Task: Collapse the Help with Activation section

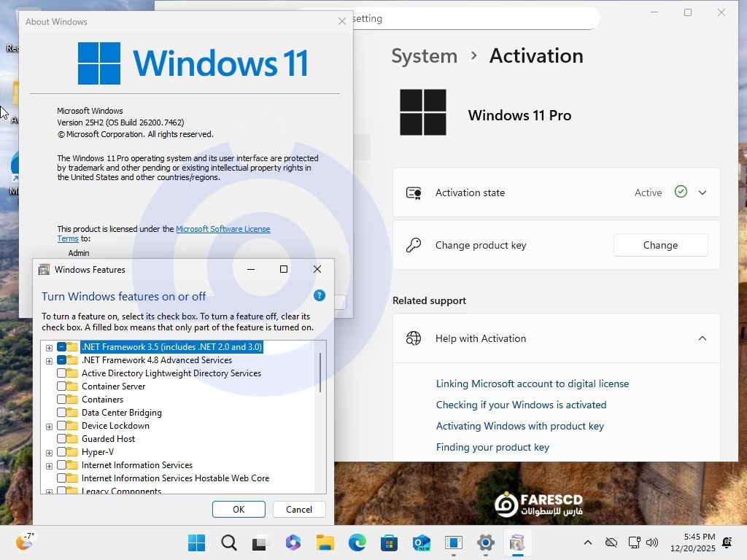Action: pos(703,338)
